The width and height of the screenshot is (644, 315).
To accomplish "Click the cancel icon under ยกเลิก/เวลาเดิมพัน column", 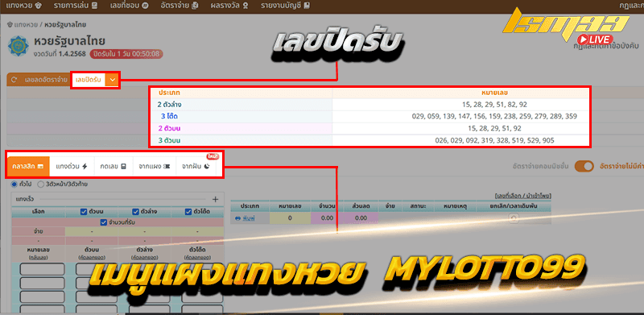I will (514, 219).
